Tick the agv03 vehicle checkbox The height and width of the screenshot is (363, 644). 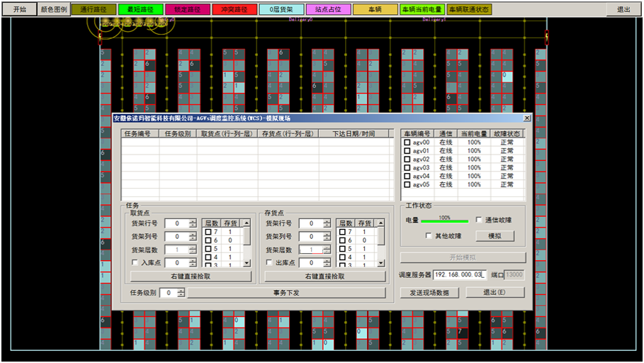point(407,168)
